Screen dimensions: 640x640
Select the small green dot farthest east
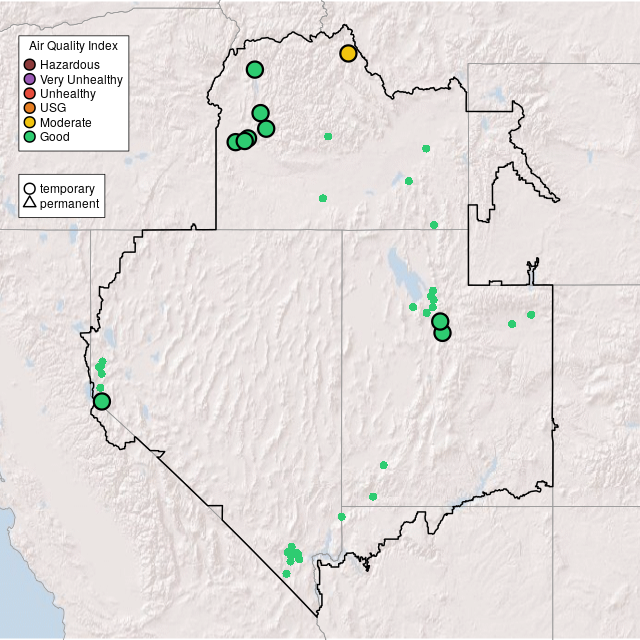531,315
